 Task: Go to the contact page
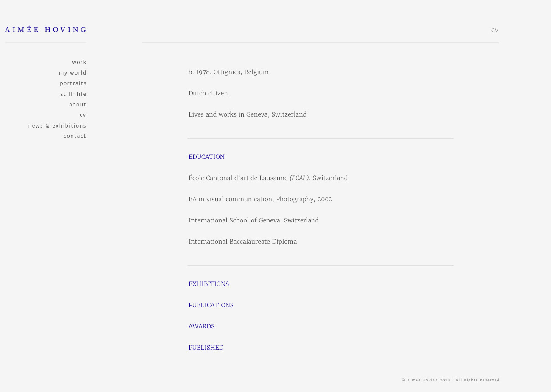(x=75, y=136)
